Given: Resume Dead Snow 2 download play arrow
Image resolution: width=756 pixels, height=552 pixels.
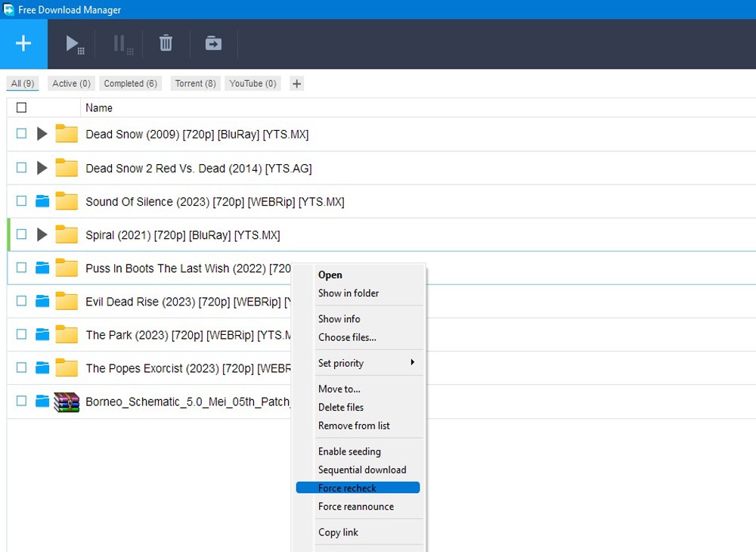Looking at the screenshot, I should click(x=42, y=167).
